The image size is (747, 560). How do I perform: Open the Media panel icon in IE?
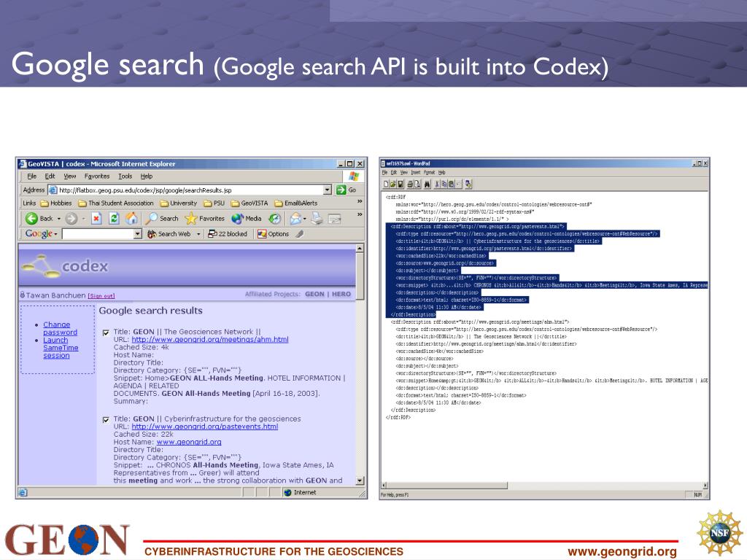pyautogui.click(x=237, y=219)
